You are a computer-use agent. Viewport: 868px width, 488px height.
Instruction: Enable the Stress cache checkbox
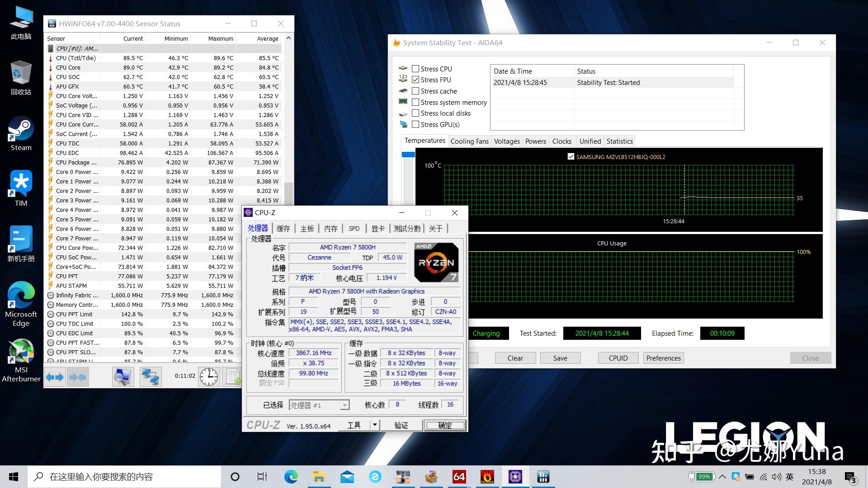pos(415,91)
